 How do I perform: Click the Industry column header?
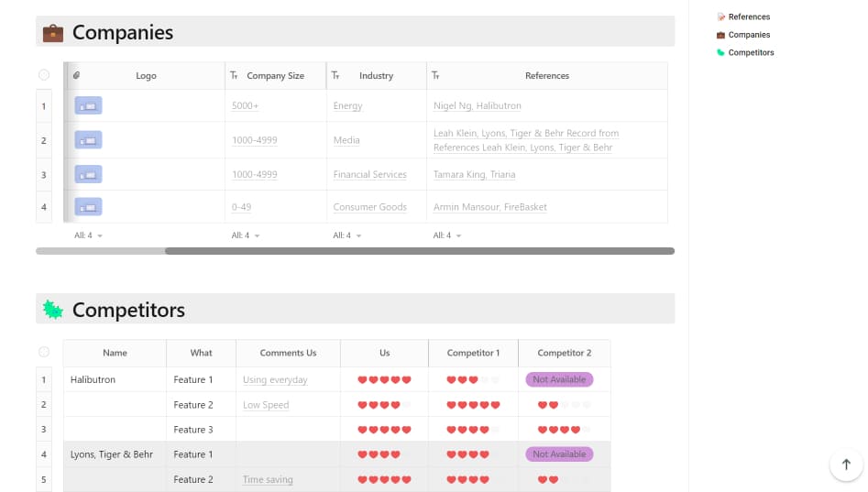377,76
